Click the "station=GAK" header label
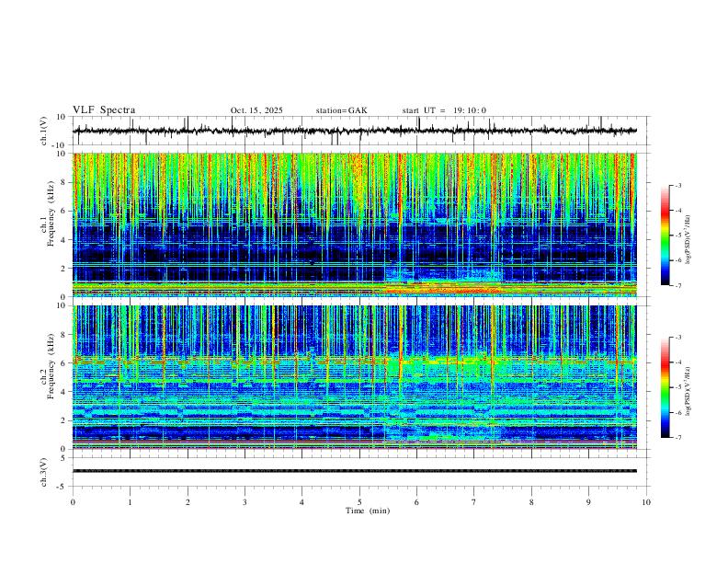The width and height of the screenshot is (728, 563). point(341,110)
